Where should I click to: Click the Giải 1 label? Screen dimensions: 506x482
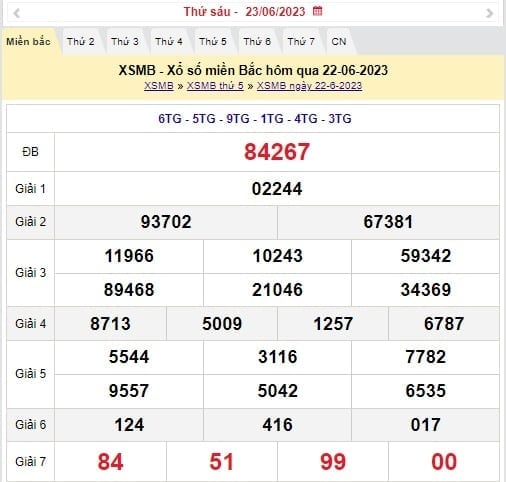tap(30, 189)
